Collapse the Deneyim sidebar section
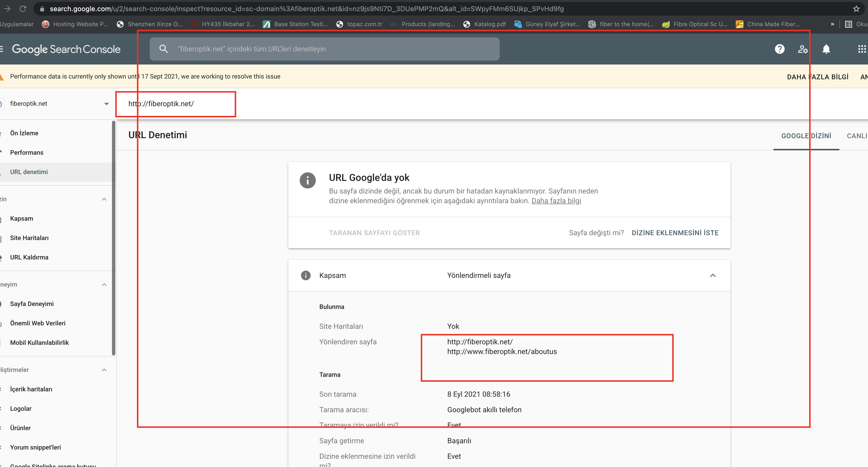This screenshot has height=467, width=868. [104, 285]
